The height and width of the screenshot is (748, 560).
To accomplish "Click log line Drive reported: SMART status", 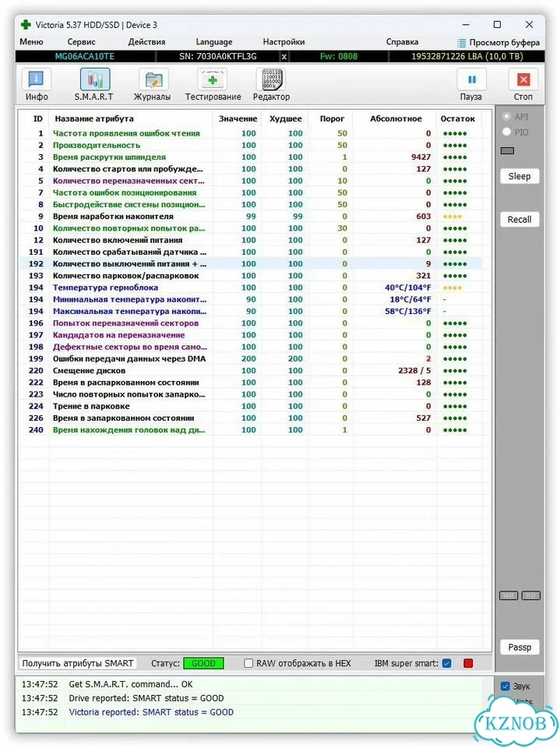I will (146, 698).
